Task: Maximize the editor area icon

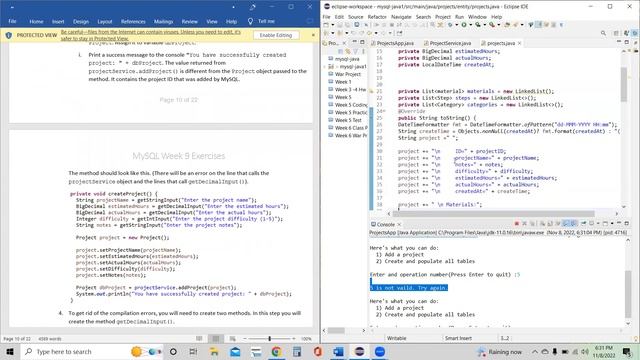Action: (x=627, y=42)
